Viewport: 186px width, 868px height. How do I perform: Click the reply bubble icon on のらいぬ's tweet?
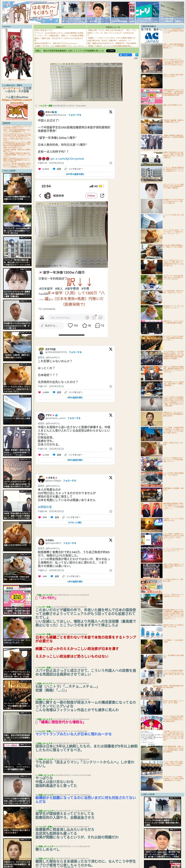pyautogui.click(x=54, y=169)
